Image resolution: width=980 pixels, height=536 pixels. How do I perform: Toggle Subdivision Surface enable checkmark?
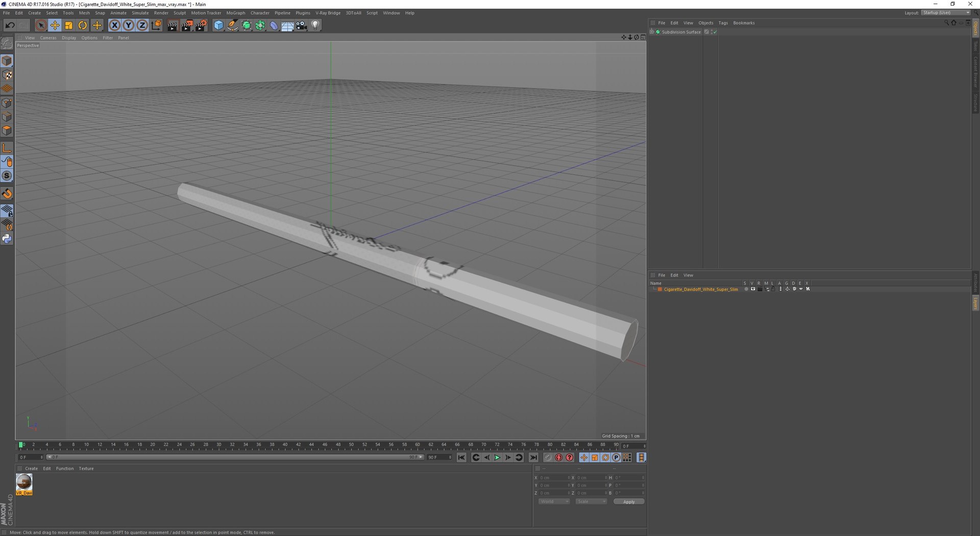pyautogui.click(x=715, y=32)
